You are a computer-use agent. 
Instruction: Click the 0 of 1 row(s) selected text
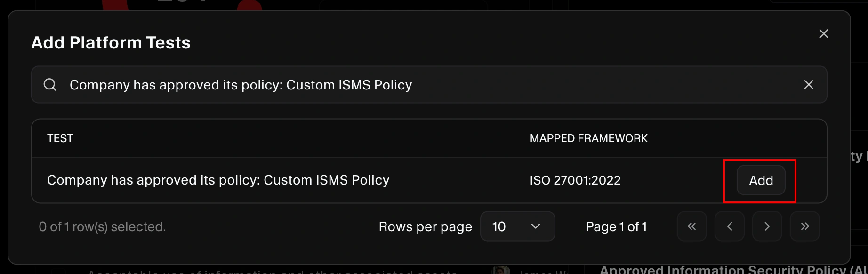pyautogui.click(x=102, y=226)
